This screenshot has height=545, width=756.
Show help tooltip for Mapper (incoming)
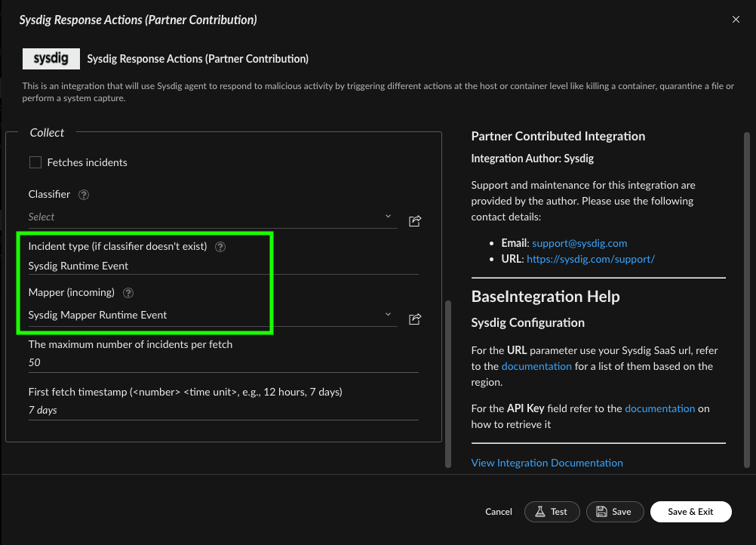[x=128, y=293]
